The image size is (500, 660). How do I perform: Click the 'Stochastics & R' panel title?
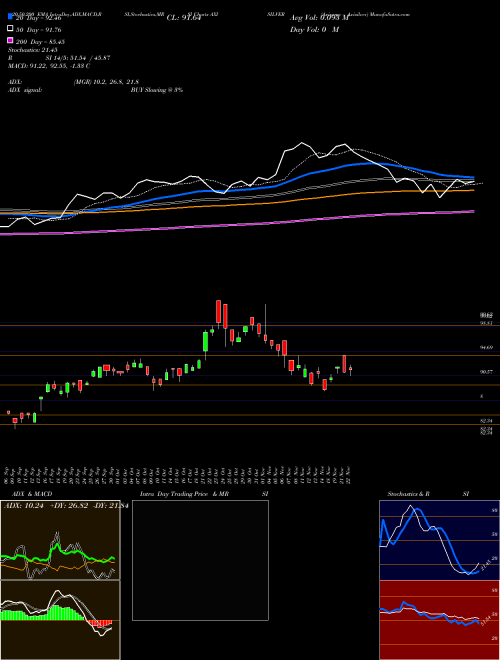pos(408,494)
